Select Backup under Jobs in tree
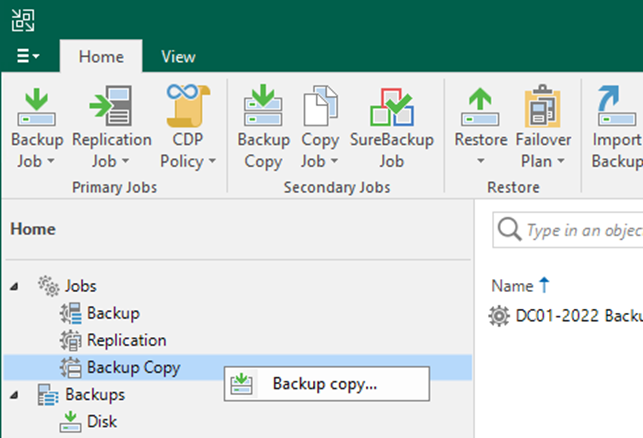643x438 pixels. click(x=114, y=313)
